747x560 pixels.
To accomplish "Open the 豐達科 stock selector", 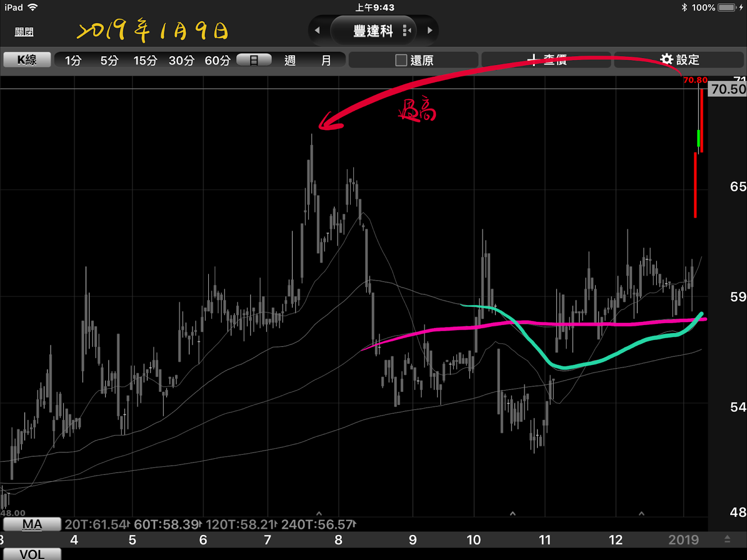I will (x=373, y=31).
